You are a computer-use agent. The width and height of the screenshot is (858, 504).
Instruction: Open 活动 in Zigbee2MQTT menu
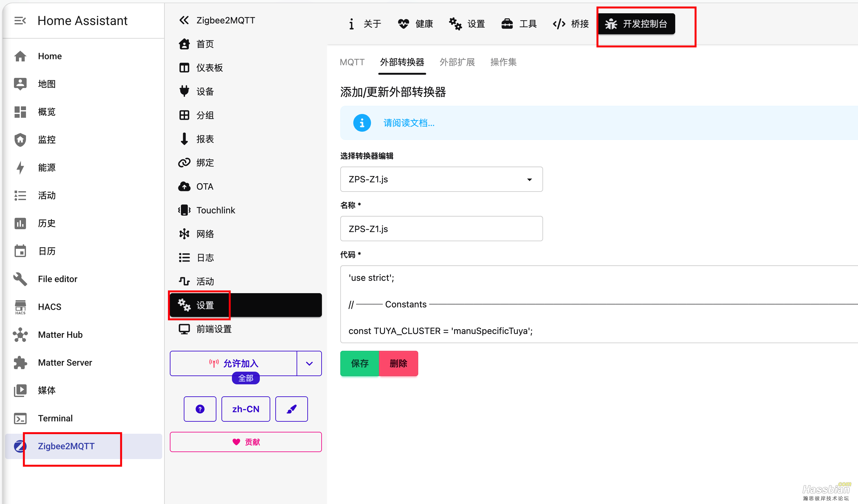pos(246,282)
